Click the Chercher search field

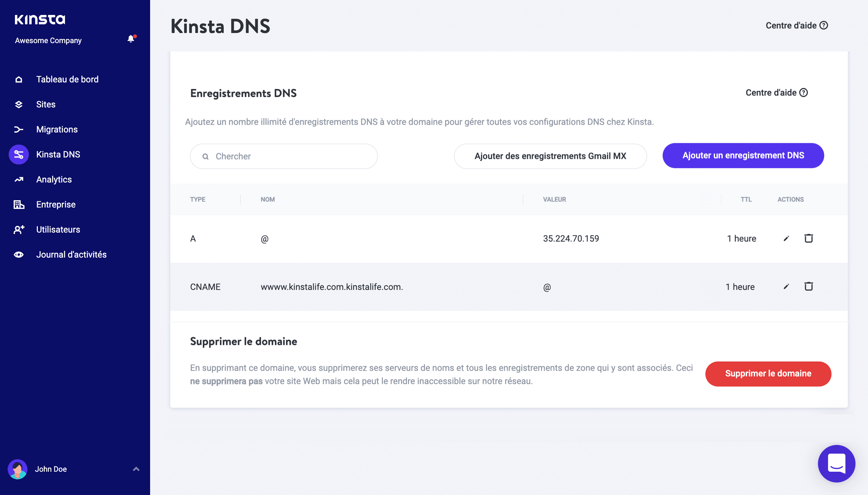pos(284,156)
